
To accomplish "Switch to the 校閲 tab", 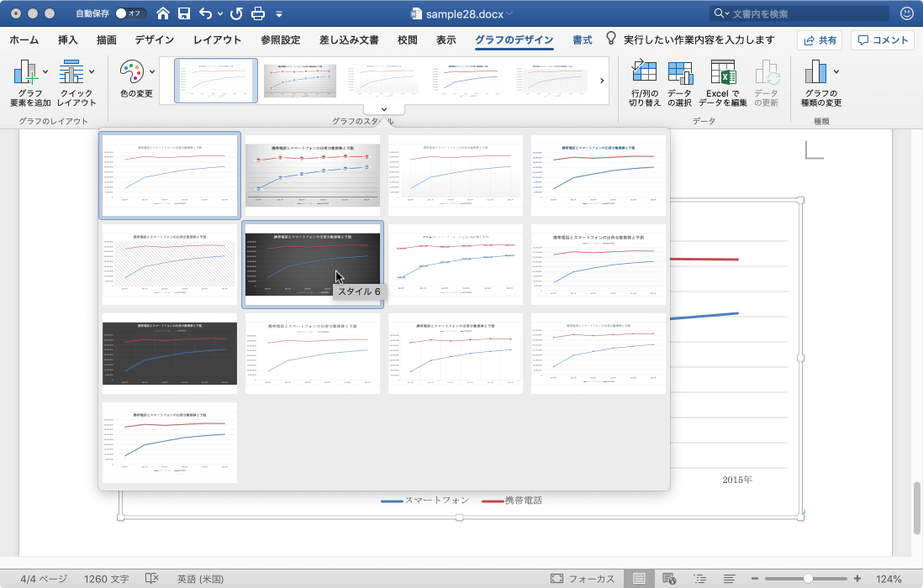I will (x=408, y=40).
